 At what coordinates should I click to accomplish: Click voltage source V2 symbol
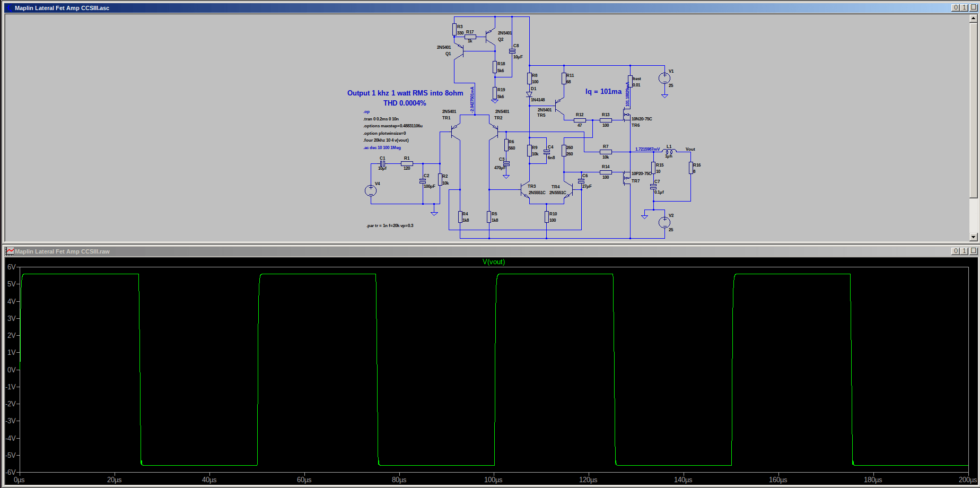coord(664,223)
